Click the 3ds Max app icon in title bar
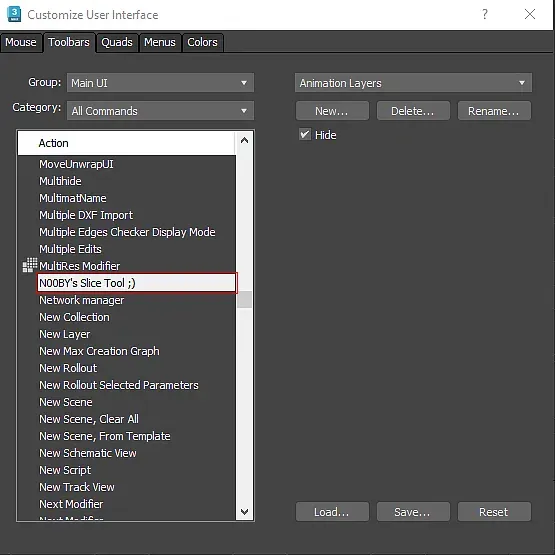Viewport: 555px width, 555px height. tap(14, 14)
